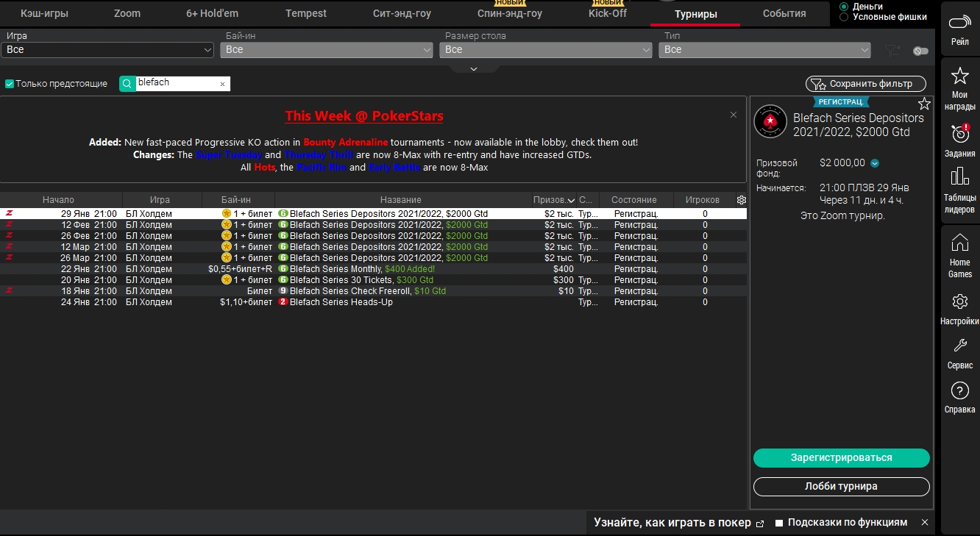Select the Blefach Series Monthly tournament name
Image resolution: width=980 pixels, height=536 pixels.
coord(336,269)
